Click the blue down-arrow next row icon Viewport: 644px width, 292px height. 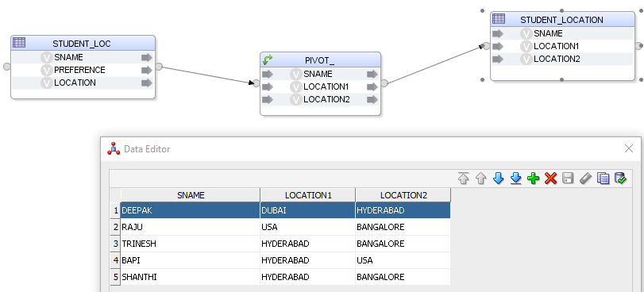click(x=498, y=179)
